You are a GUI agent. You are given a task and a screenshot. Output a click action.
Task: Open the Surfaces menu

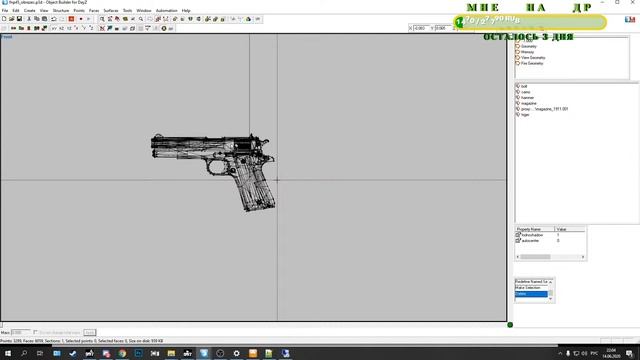111,11
